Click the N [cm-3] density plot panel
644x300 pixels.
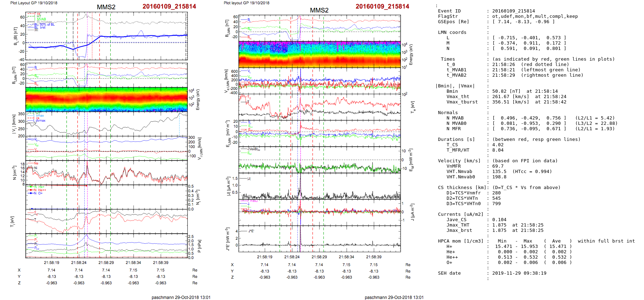coord(106,172)
